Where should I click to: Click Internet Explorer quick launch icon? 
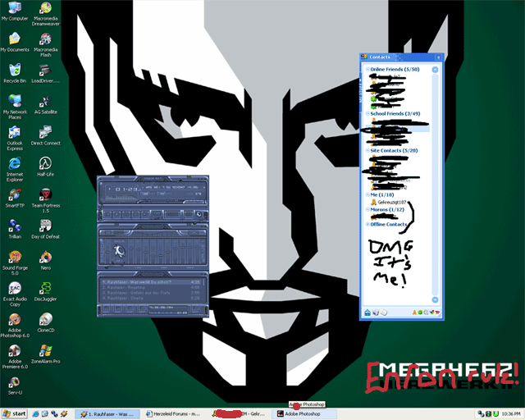tap(35, 414)
